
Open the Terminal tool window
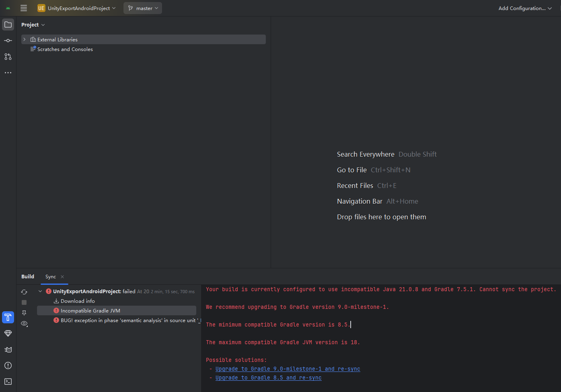point(8,382)
